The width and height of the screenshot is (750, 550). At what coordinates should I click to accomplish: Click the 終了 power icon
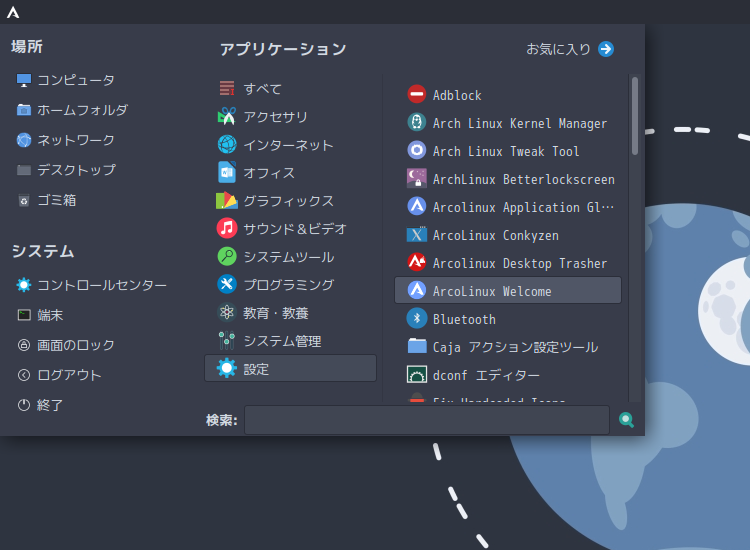click(23, 405)
